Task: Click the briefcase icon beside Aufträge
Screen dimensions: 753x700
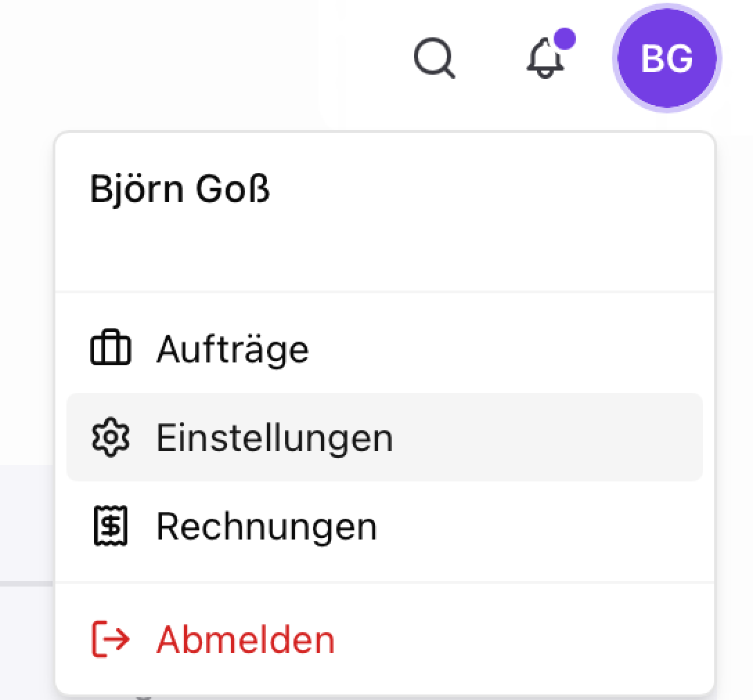Action: click(111, 348)
